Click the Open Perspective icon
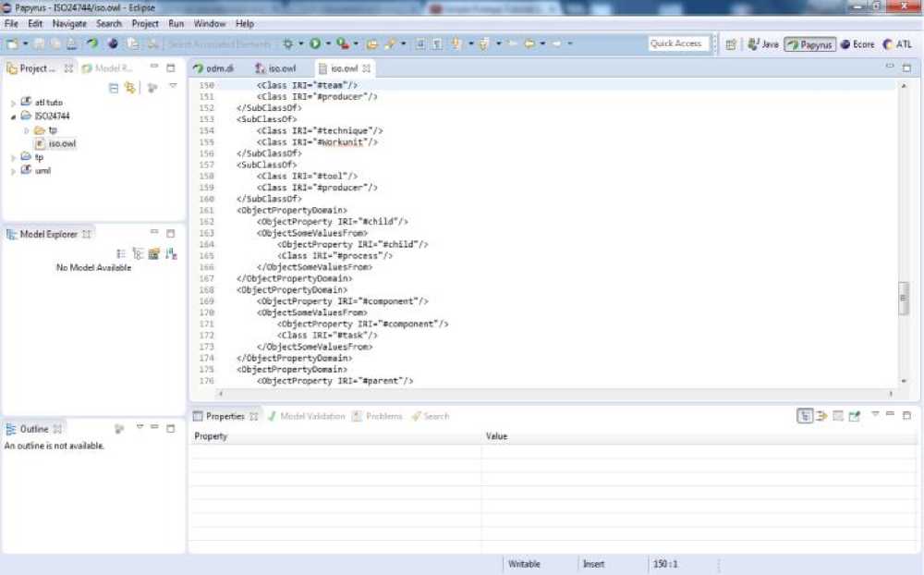The width and height of the screenshot is (924, 575). pyautogui.click(x=731, y=43)
